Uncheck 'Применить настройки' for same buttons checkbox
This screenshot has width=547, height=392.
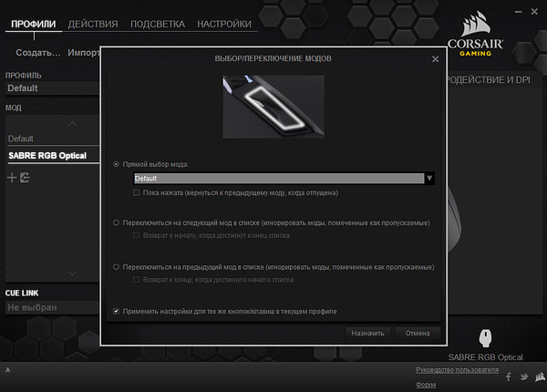coord(116,311)
